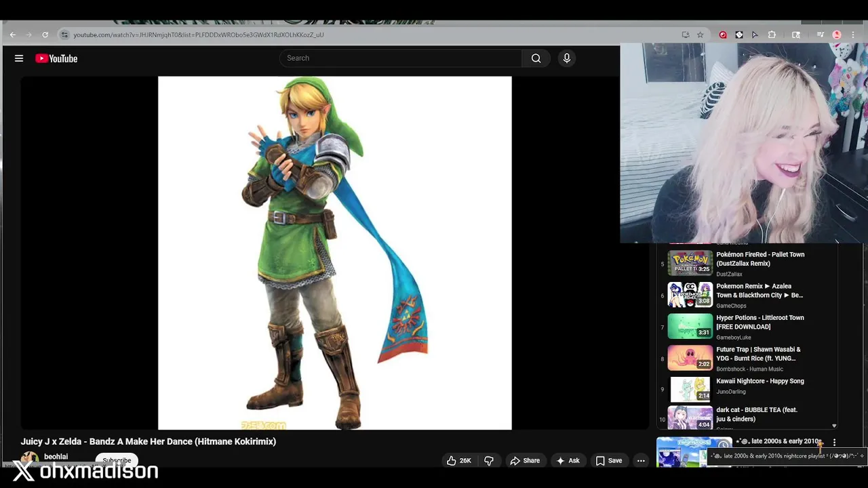Open the Chrome three-dot menu
Screen dimensions: 868x488
853,35
